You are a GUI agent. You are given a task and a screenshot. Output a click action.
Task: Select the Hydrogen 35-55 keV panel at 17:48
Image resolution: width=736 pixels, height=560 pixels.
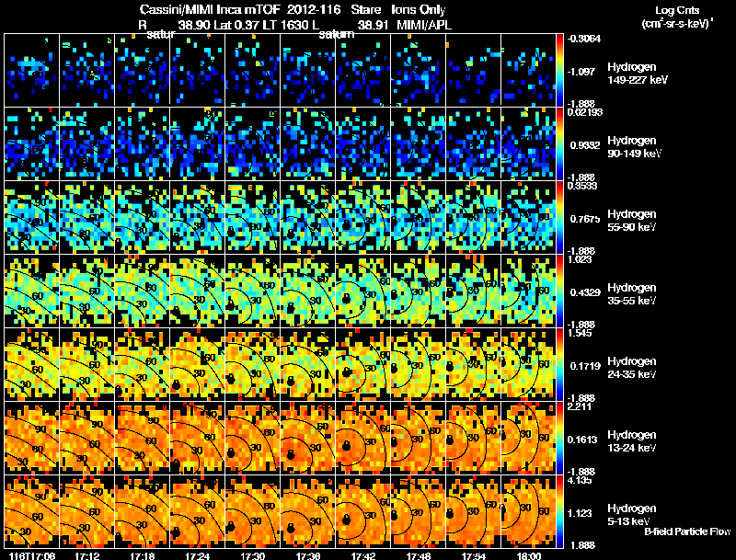tap(419, 291)
